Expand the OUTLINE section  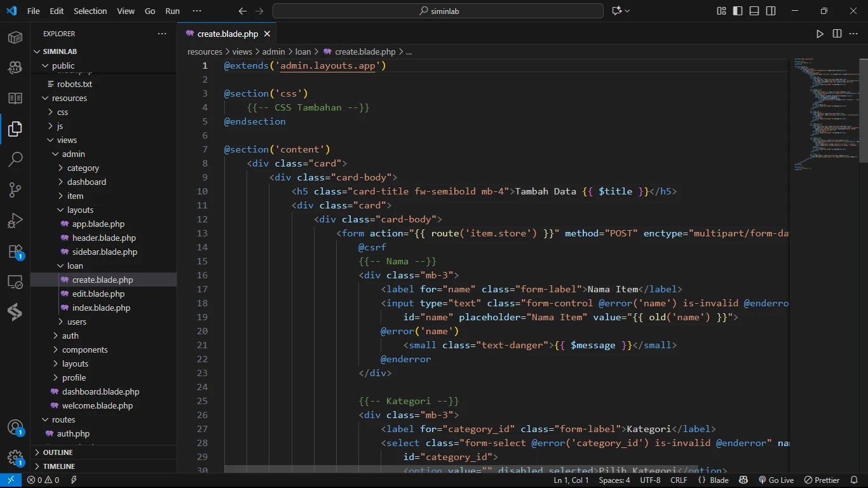tap(58, 452)
